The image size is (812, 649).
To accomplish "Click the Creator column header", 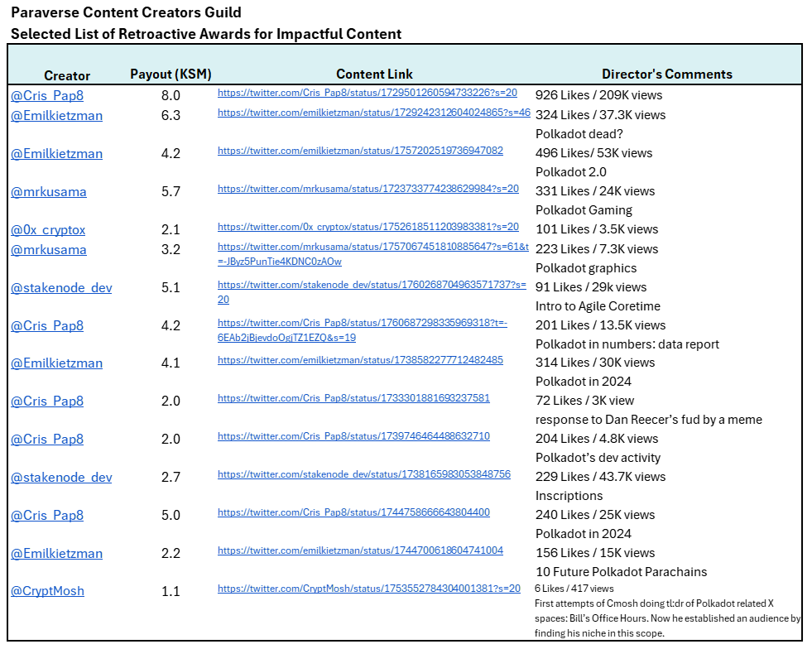I will (x=67, y=75).
